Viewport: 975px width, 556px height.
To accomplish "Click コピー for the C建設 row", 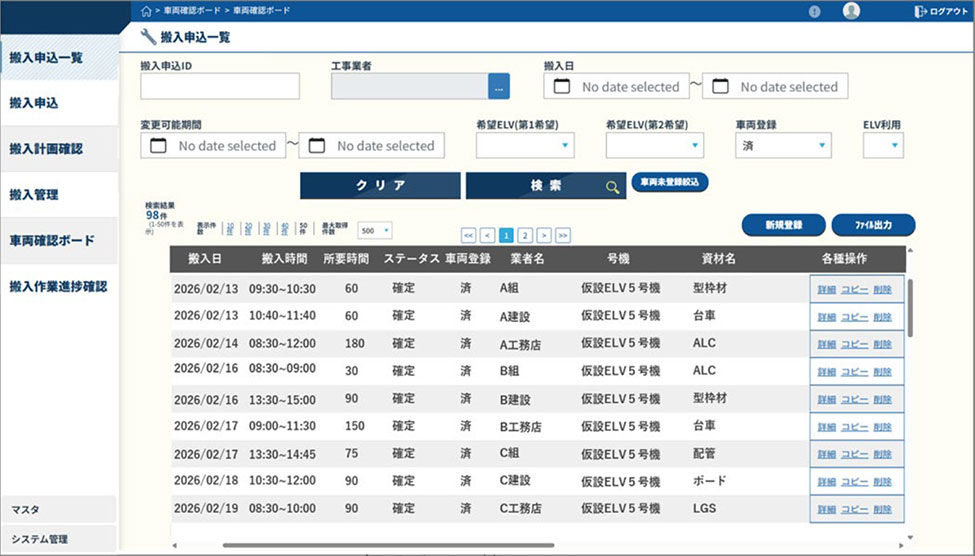I will click(854, 481).
